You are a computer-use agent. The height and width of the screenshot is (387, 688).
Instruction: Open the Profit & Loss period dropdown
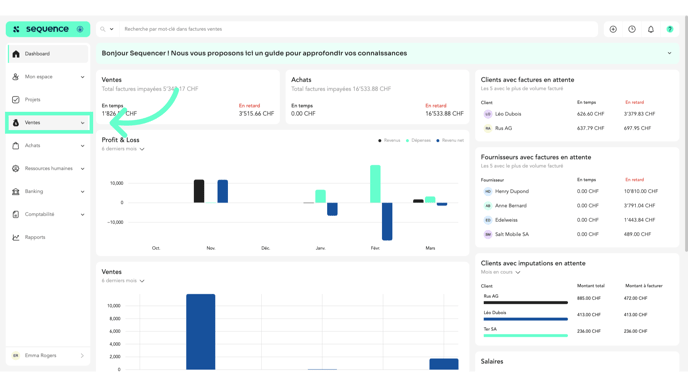(x=123, y=149)
